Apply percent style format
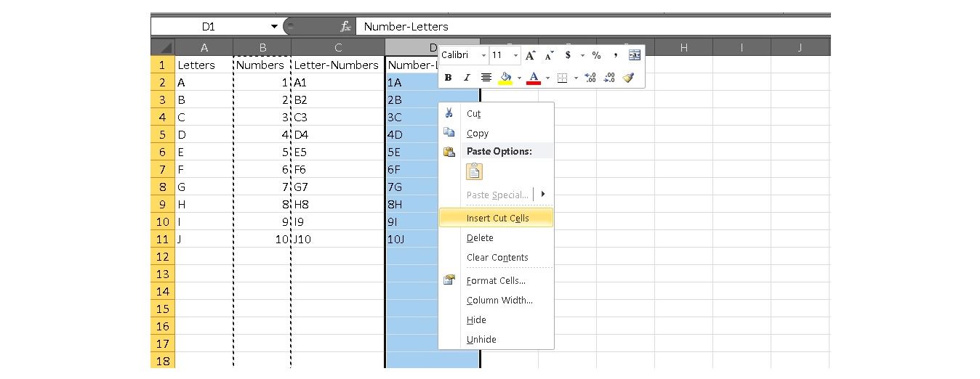This screenshot has height=379, width=980. click(x=596, y=55)
